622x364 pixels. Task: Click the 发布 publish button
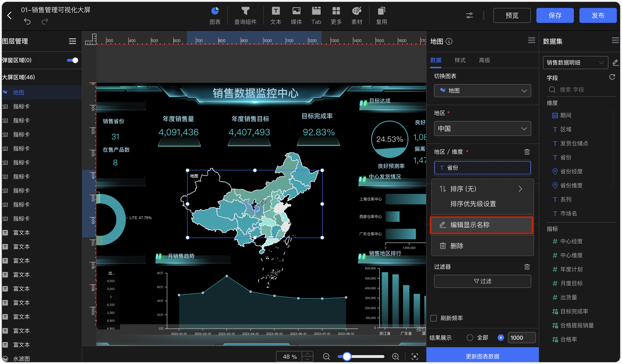[x=598, y=15]
